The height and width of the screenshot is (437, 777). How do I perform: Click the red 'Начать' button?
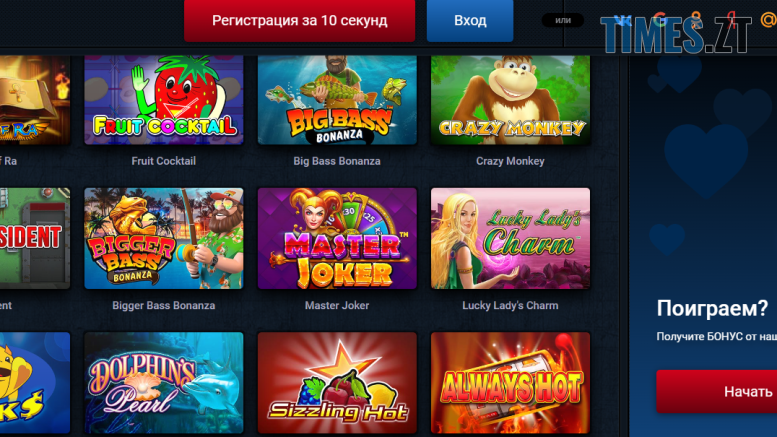point(717,391)
